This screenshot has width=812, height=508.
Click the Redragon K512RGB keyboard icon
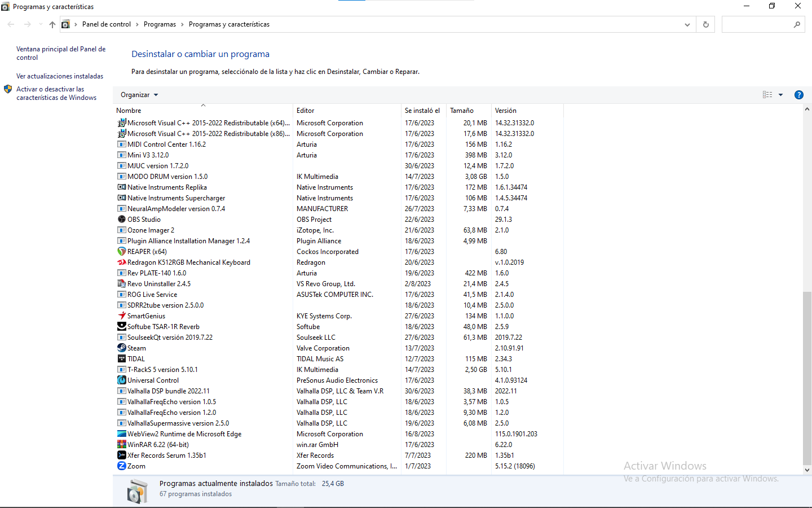(x=121, y=262)
